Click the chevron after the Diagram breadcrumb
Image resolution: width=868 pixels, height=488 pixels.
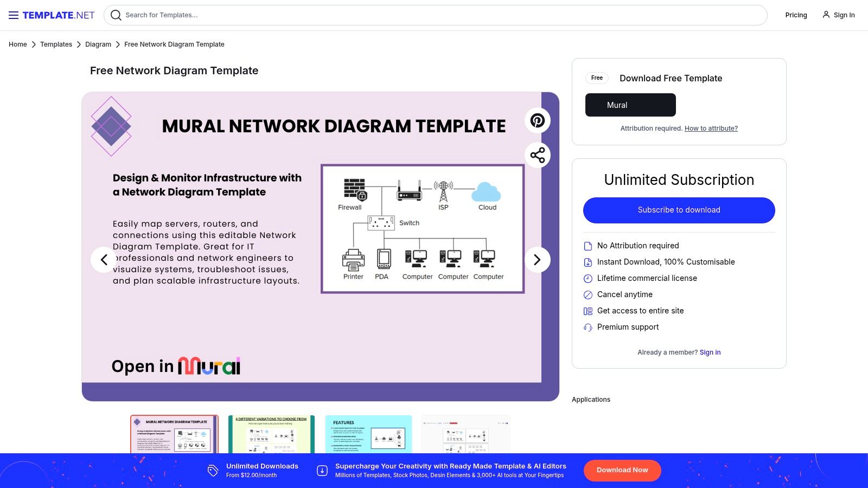point(118,44)
